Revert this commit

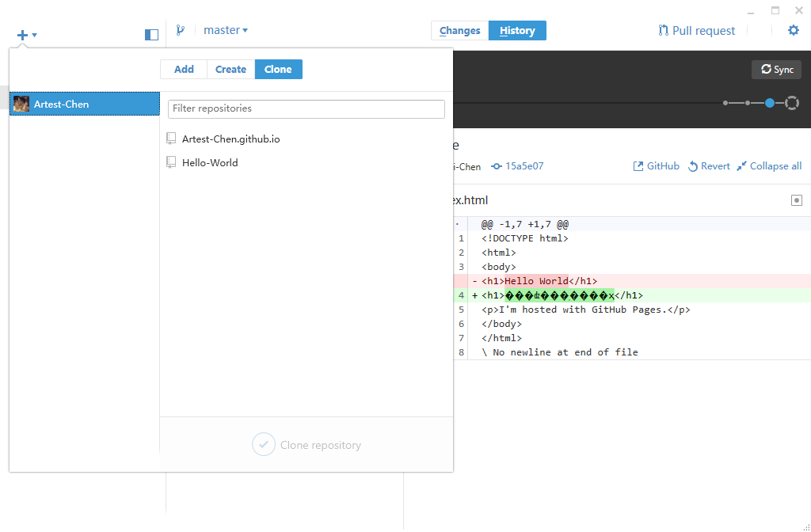tap(709, 166)
